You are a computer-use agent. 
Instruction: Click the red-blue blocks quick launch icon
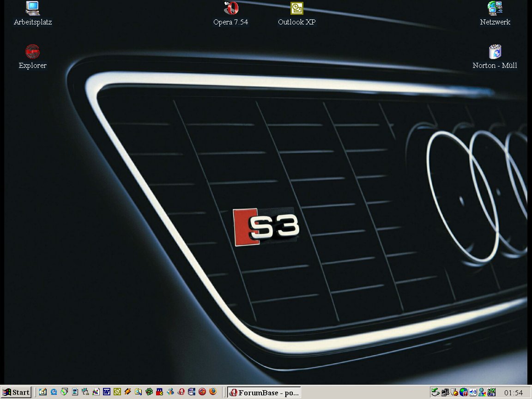point(159,392)
